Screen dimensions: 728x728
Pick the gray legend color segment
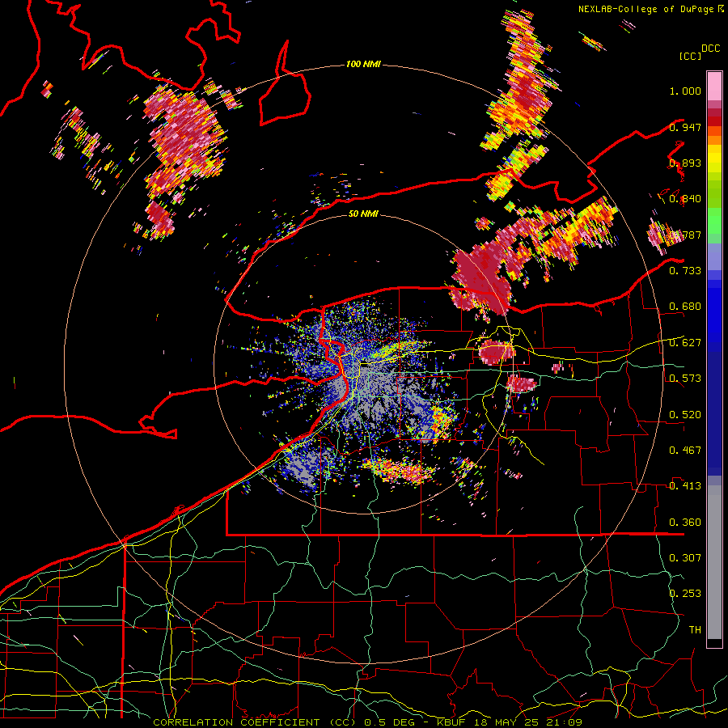coord(714,562)
